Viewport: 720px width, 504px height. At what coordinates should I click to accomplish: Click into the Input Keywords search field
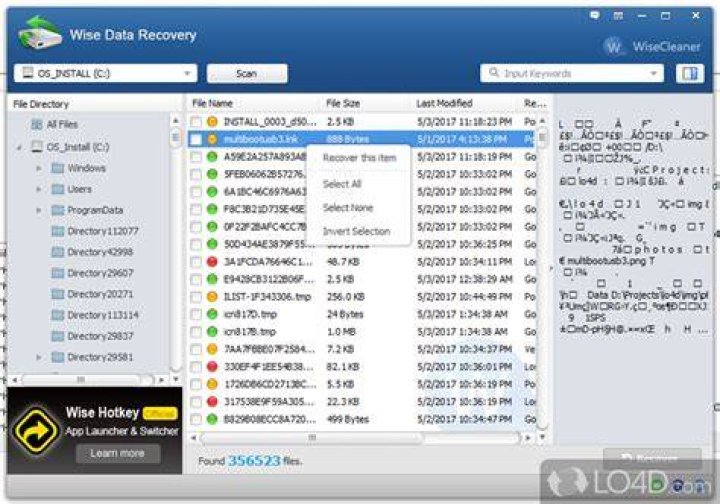[x=572, y=73]
